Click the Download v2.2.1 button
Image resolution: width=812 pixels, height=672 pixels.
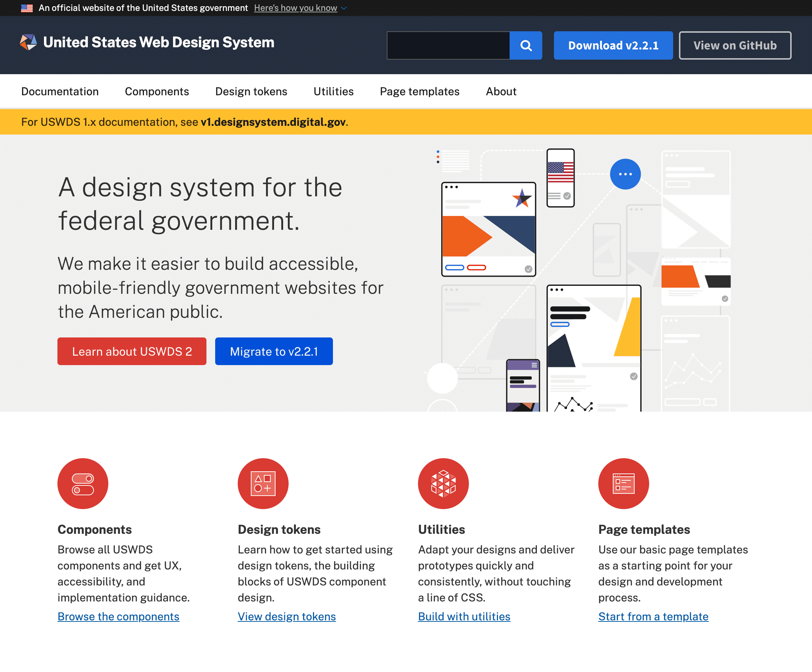click(x=613, y=45)
